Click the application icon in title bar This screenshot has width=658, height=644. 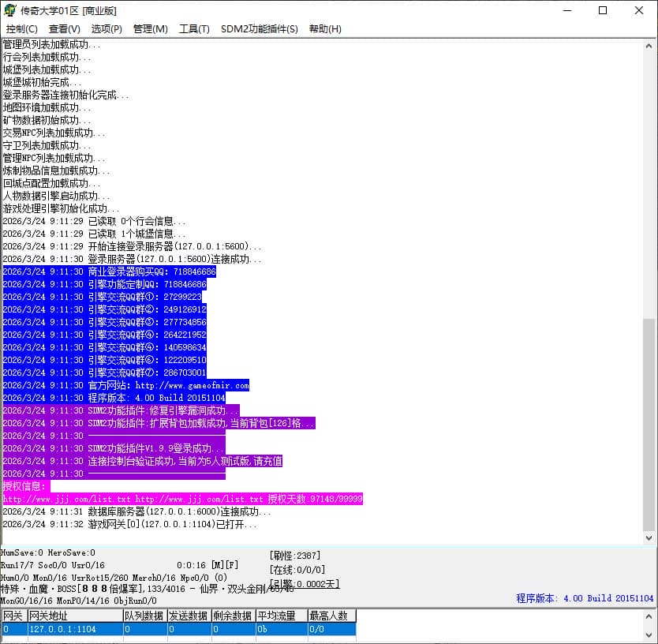click(10, 10)
